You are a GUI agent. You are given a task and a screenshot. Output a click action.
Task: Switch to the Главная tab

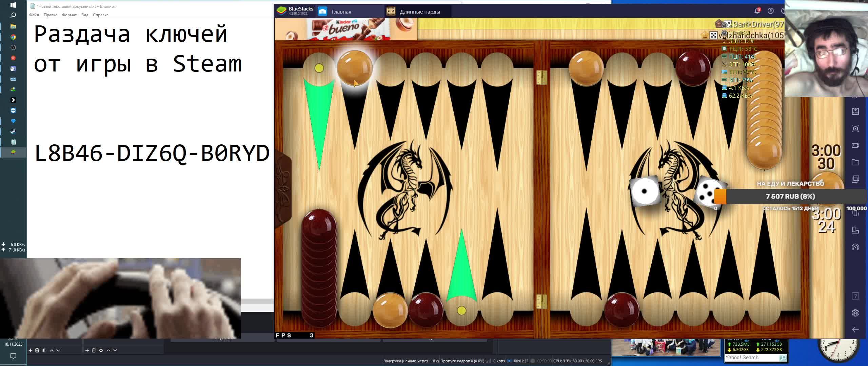click(x=341, y=12)
